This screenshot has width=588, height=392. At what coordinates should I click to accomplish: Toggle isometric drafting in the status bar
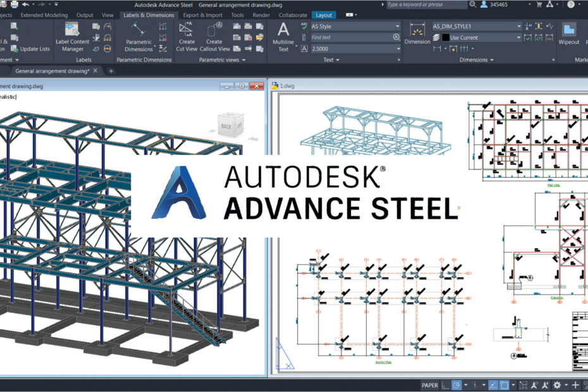point(475,385)
